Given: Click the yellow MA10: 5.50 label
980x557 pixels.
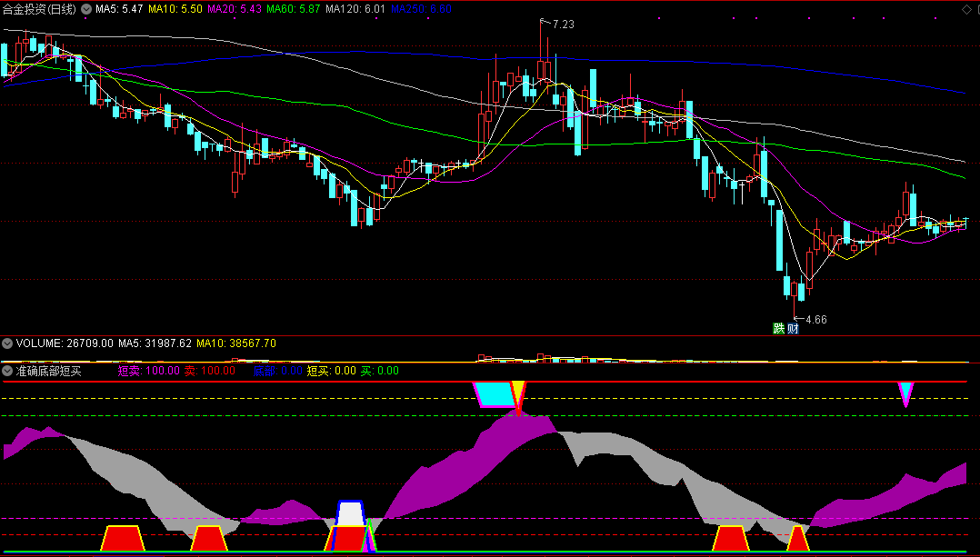Looking at the screenshot, I should [175, 9].
